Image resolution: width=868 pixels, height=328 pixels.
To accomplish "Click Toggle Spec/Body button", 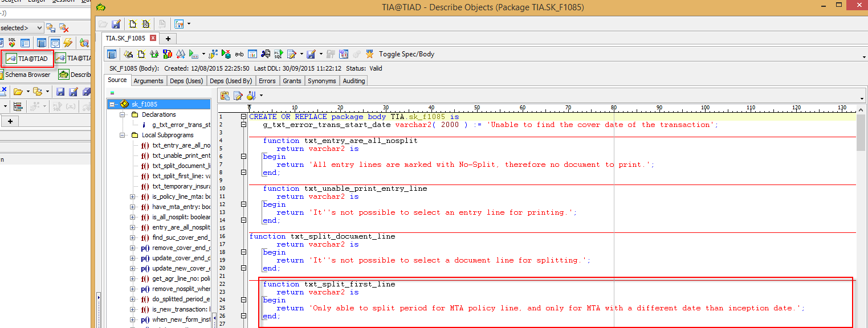I will click(406, 54).
